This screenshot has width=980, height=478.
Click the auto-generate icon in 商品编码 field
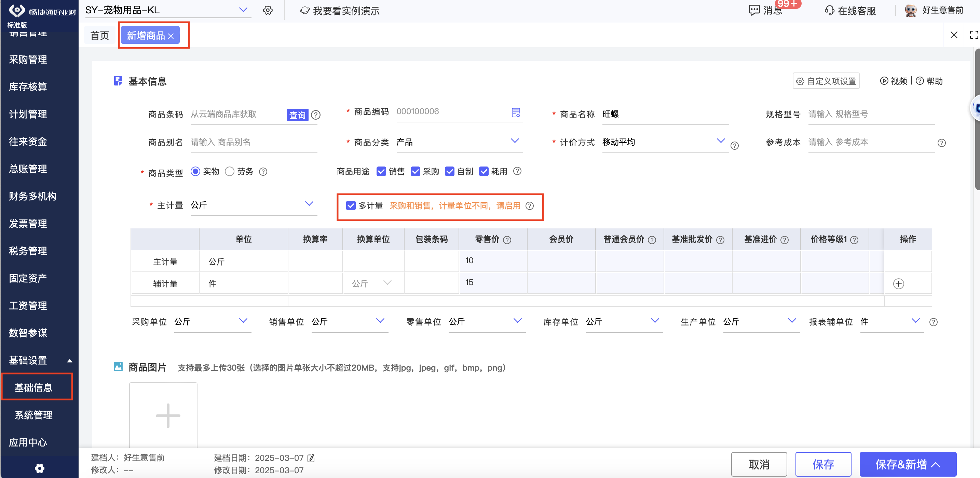[516, 112]
